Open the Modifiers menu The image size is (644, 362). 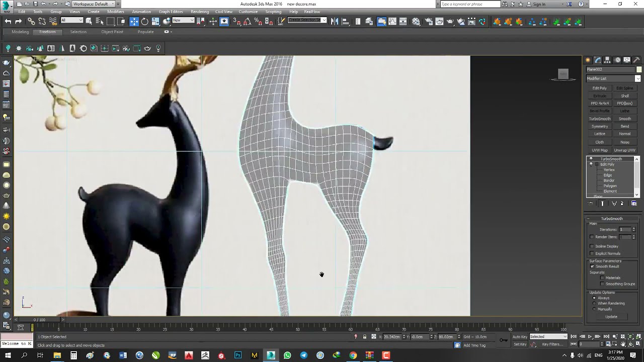tap(116, 12)
